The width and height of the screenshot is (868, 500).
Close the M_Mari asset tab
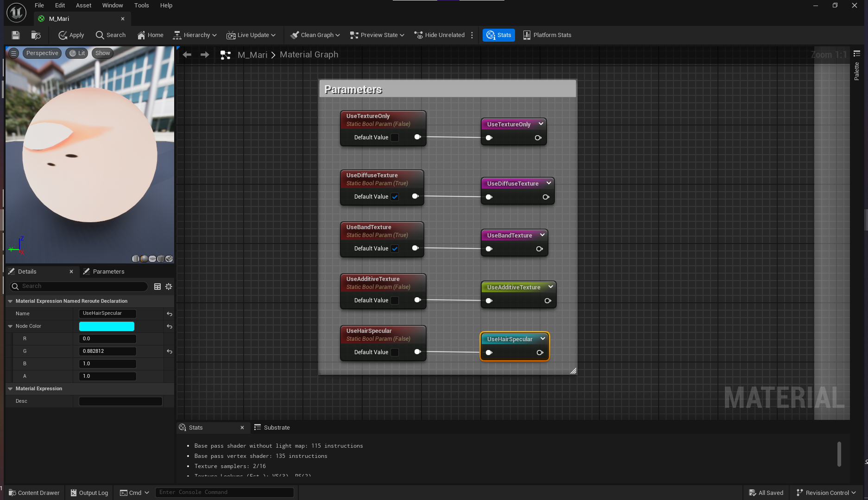pos(123,19)
